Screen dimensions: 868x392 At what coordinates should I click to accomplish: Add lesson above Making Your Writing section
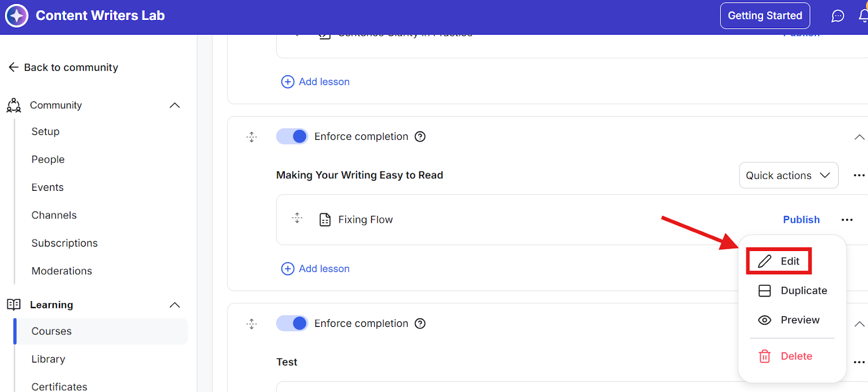pyautogui.click(x=315, y=81)
